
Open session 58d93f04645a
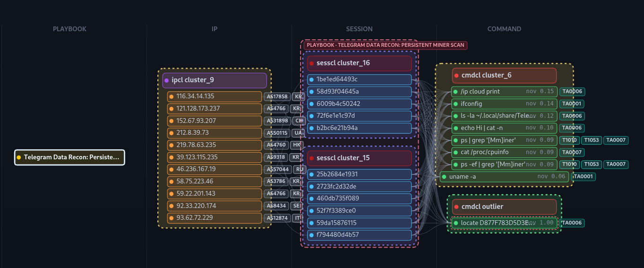point(360,92)
